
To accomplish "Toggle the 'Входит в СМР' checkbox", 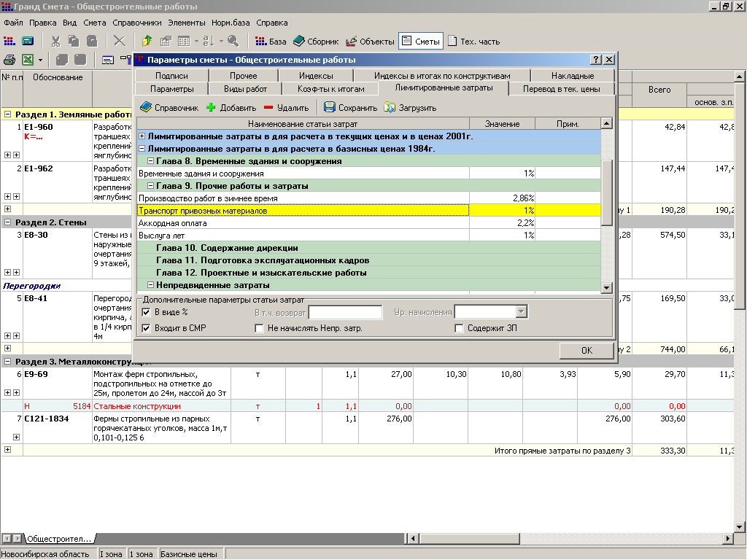I will click(x=146, y=328).
